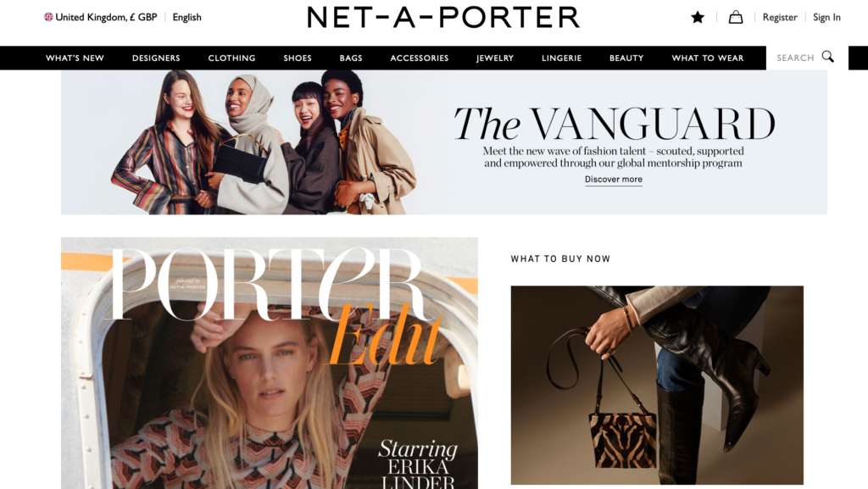The height and width of the screenshot is (489, 868).
Task: Change the English language setting
Action: 186,17
